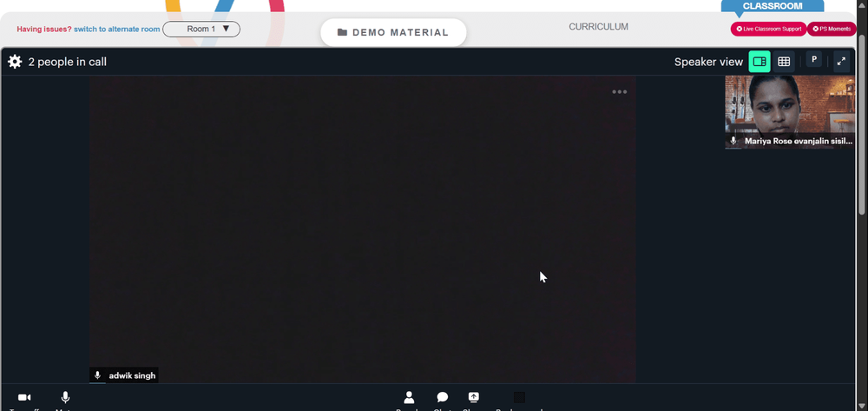868x411 pixels.
Task: Select Mariya Rose video thumbnail
Action: pos(790,112)
